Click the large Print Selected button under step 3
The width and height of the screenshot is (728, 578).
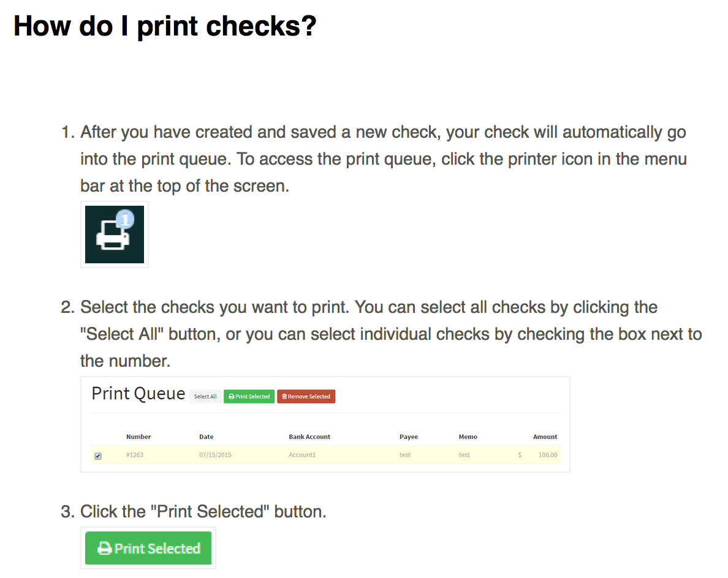pyautogui.click(x=148, y=548)
